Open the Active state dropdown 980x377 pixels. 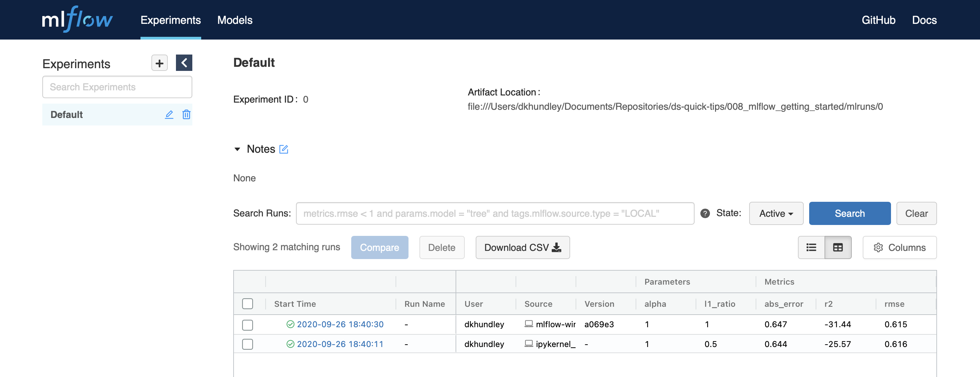[x=776, y=213]
